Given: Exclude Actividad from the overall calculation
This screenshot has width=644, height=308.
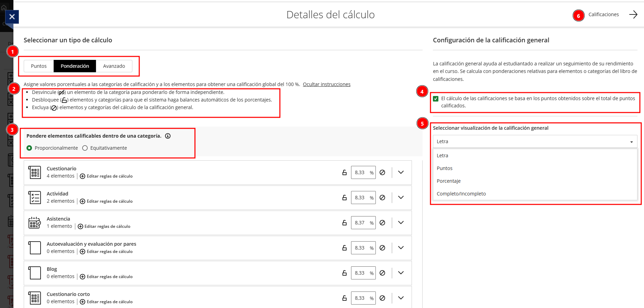Looking at the screenshot, I should tap(382, 198).
